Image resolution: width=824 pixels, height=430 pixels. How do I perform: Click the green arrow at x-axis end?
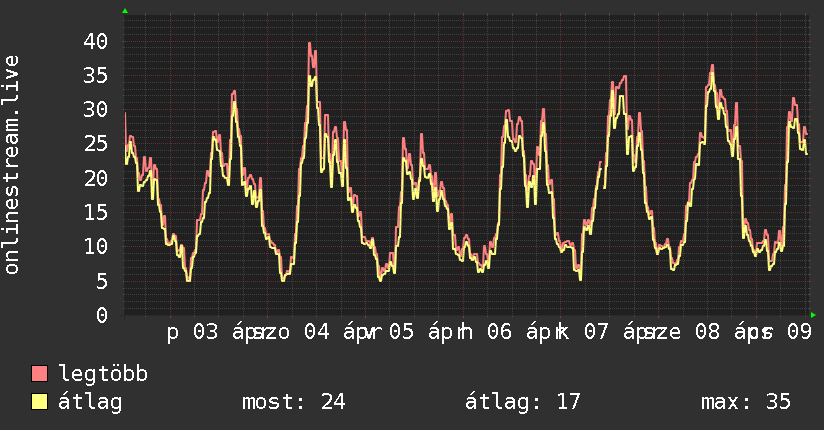tap(813, 315)
